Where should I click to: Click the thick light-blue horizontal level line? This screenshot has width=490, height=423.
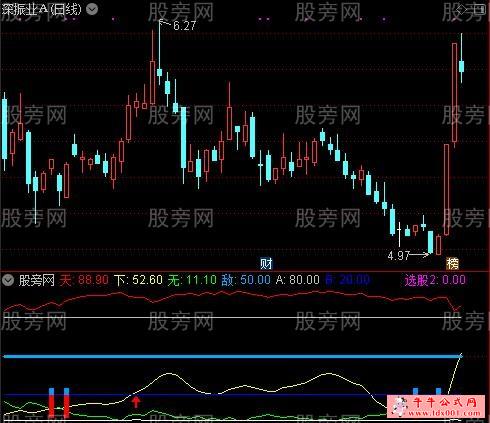[233, 357]
